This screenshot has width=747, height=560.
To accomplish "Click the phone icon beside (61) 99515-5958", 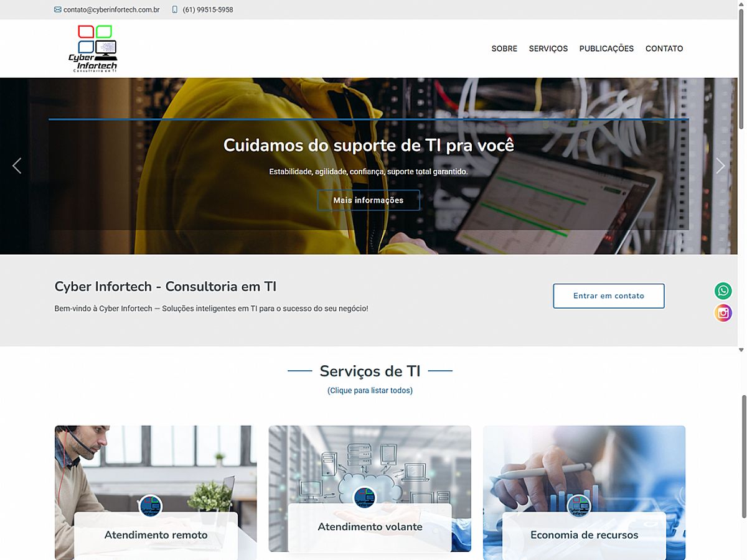I will 175,10.
